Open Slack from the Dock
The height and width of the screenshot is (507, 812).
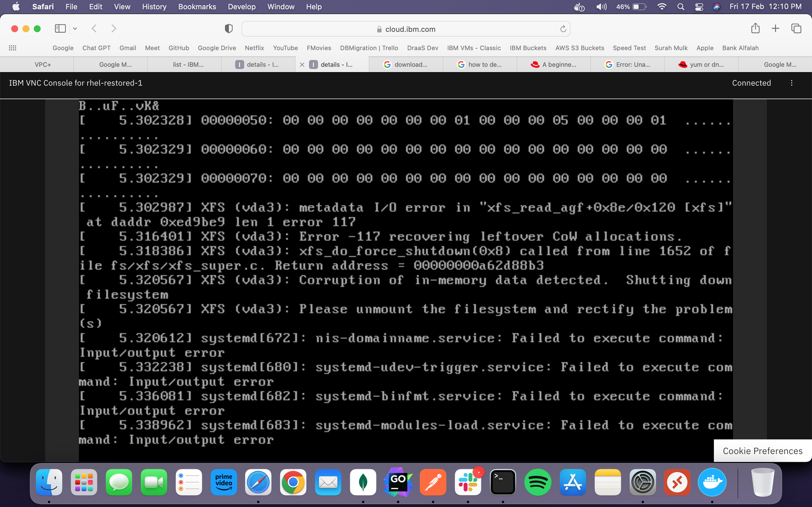coord(468,482)
